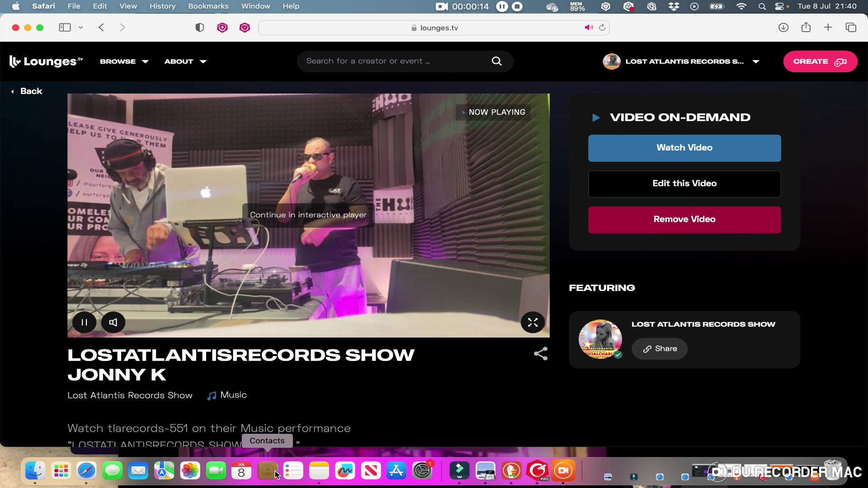The image size is (868, 488).
Task: Open Photos from the Dock
Action: click(190, 471)
